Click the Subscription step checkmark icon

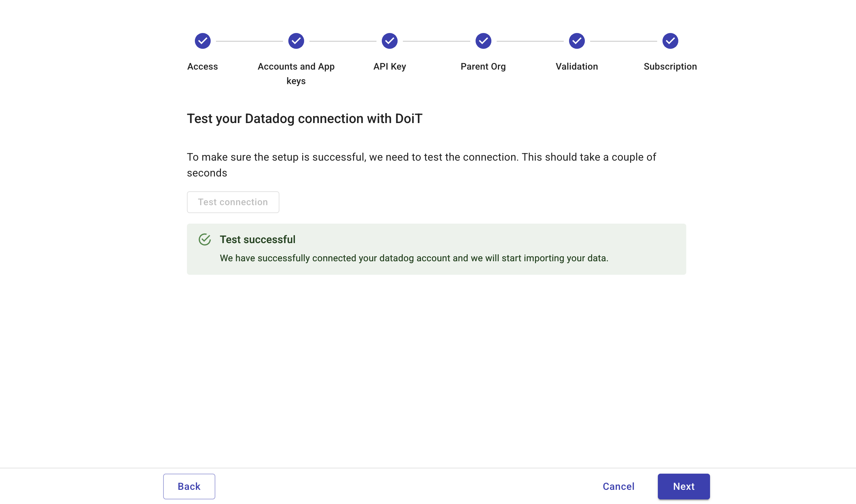[x=670, y=41]
